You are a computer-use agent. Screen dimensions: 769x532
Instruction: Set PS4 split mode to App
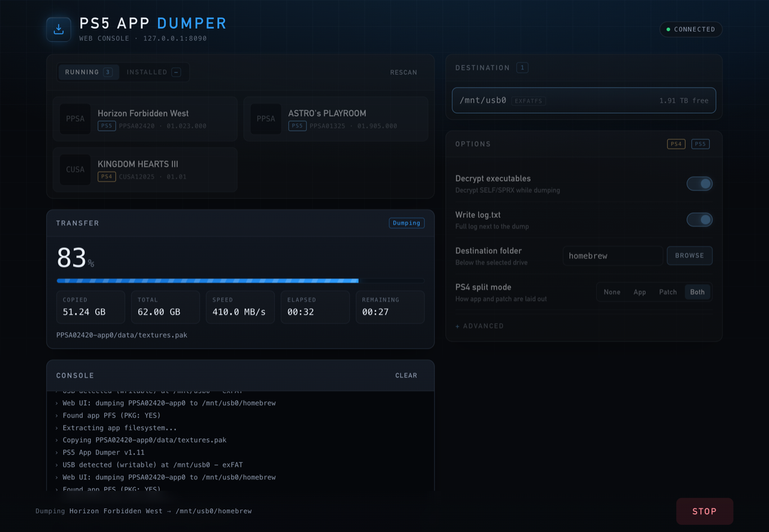coord(640,292)
